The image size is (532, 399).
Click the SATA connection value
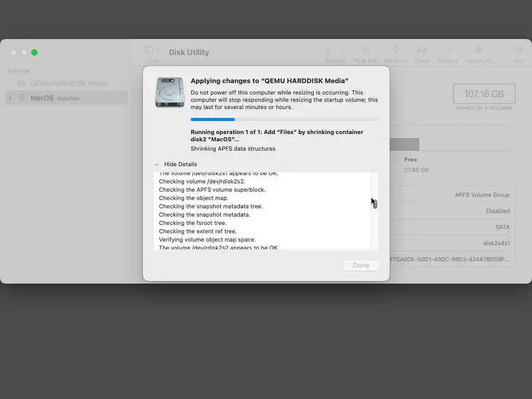pyautogui.click(x=502, y=228)
